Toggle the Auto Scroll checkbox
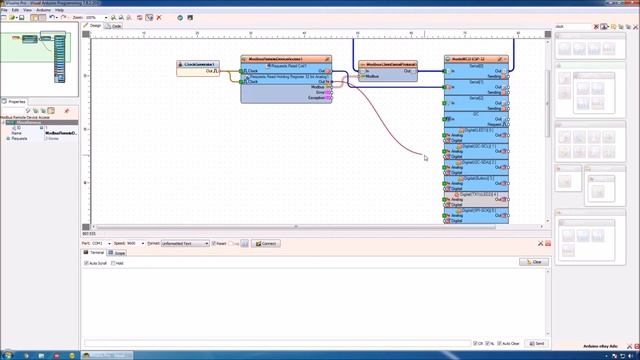The height and width of the screenshot is (360, 640). pos(86,263)
